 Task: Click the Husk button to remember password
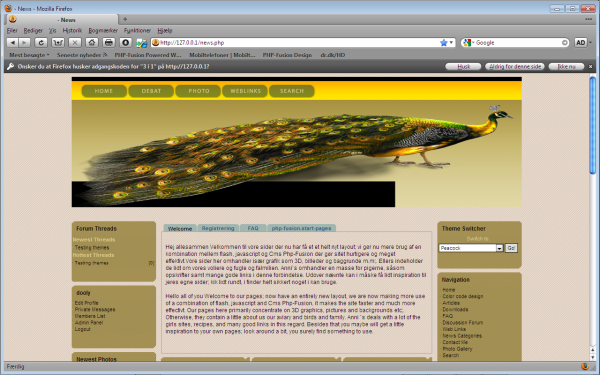point(463,67)
